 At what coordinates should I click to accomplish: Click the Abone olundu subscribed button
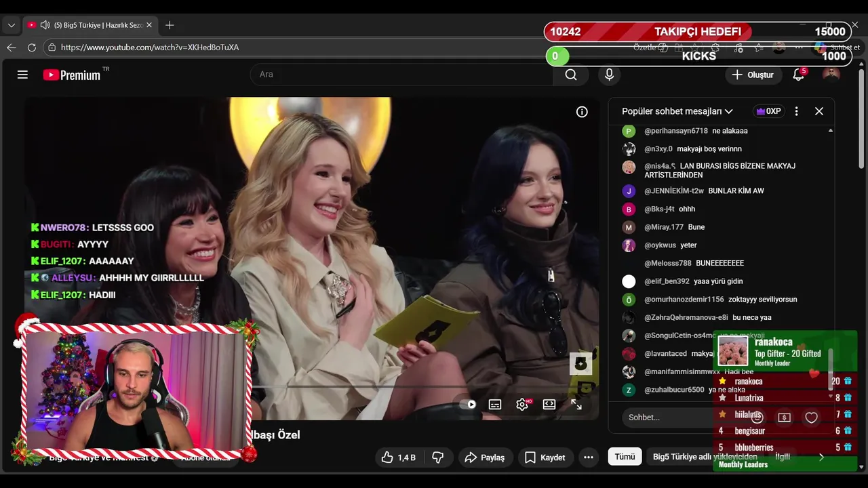[205, 458]
